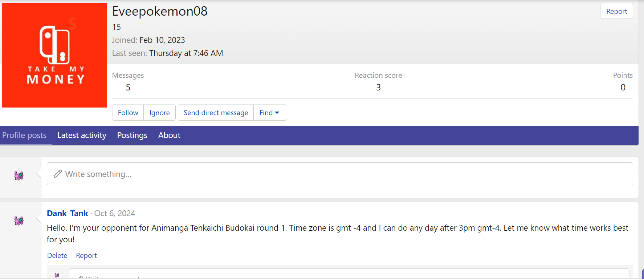
Task: Open Send direct message
Action: 216,113
